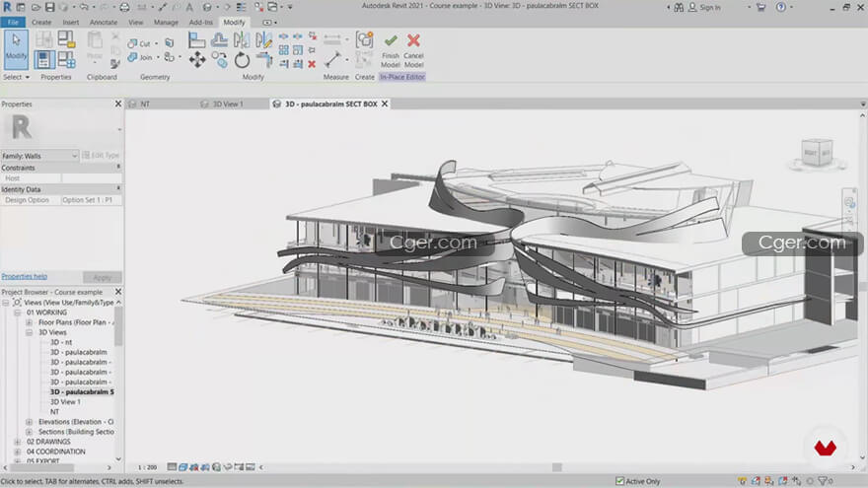
Task: Select the Rotate tool
Action: tap(242, 60)
